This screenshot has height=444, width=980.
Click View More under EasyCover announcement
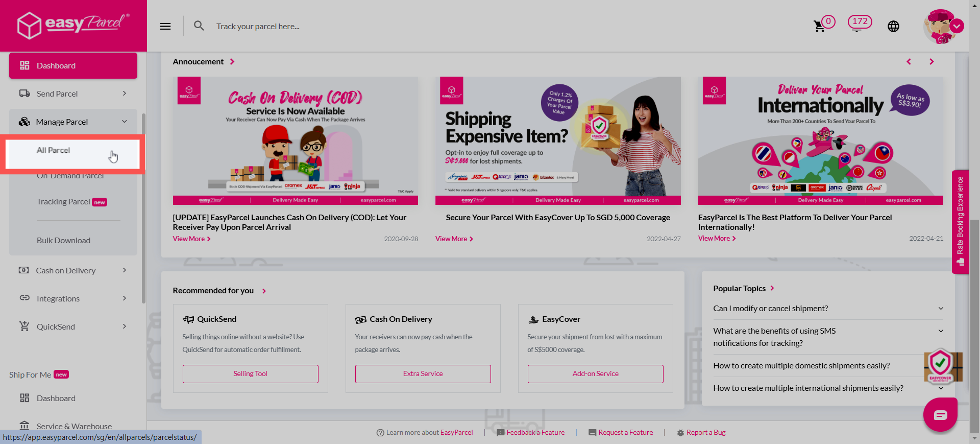pos(454,239)
